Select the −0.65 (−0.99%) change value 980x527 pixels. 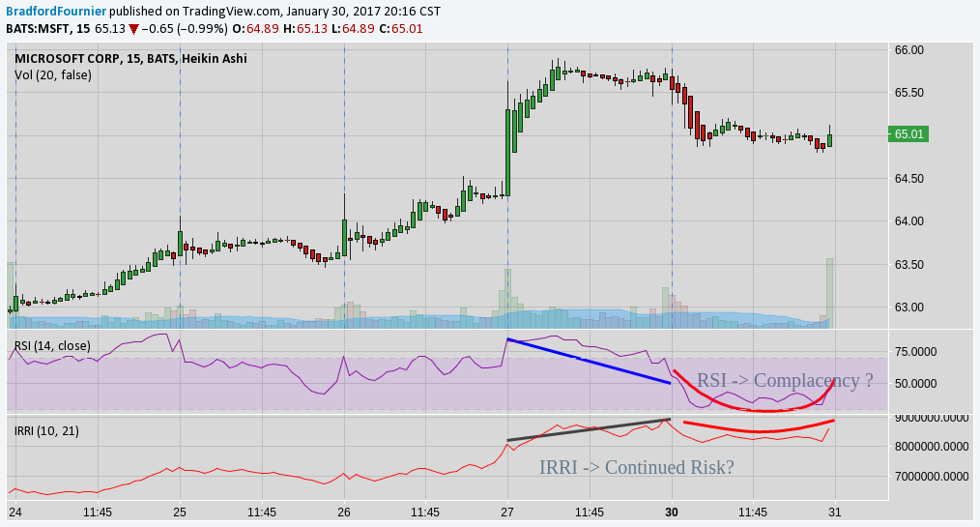point(185,29)
